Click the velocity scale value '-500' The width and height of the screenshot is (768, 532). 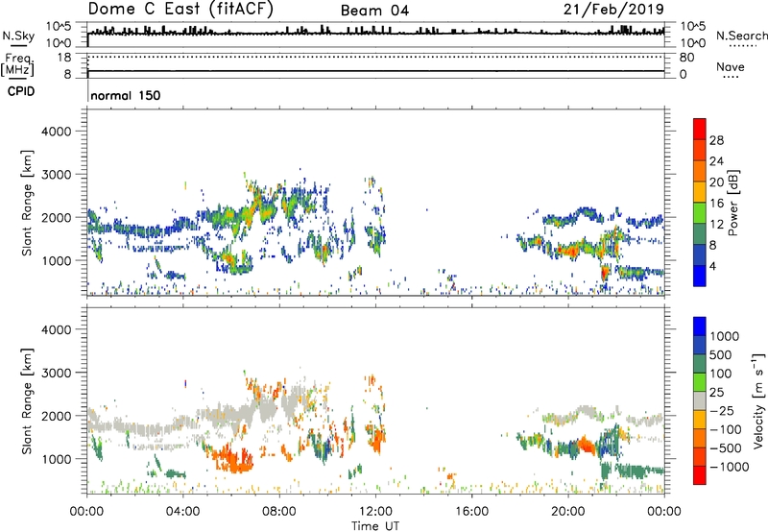click(726, 448)
